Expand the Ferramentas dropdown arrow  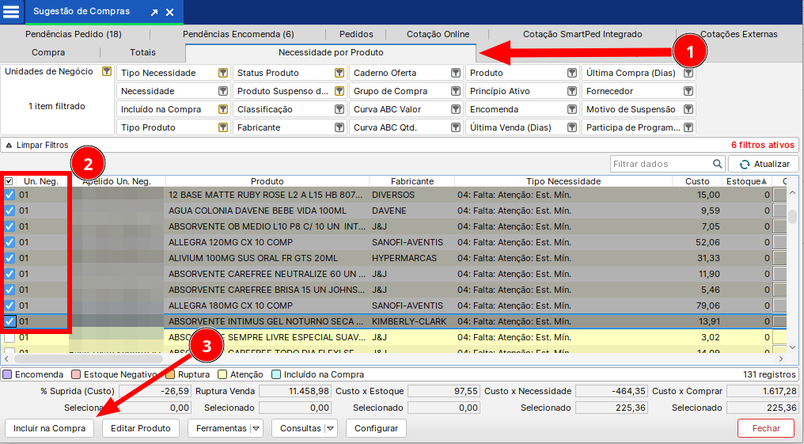256,428
